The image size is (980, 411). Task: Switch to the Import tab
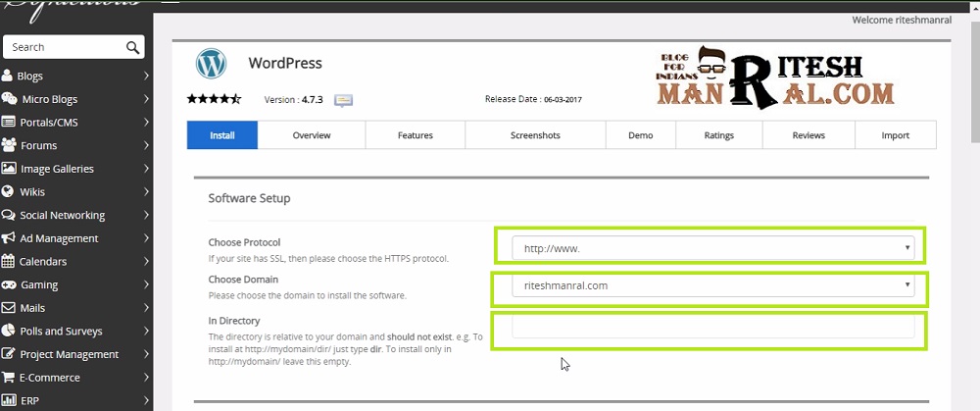895,135
